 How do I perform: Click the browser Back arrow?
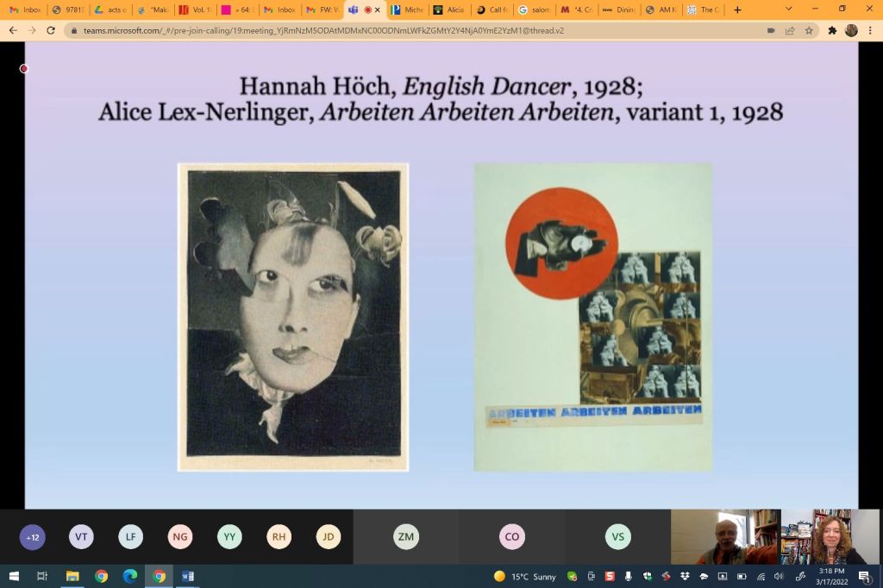click(x=13, y=30)
